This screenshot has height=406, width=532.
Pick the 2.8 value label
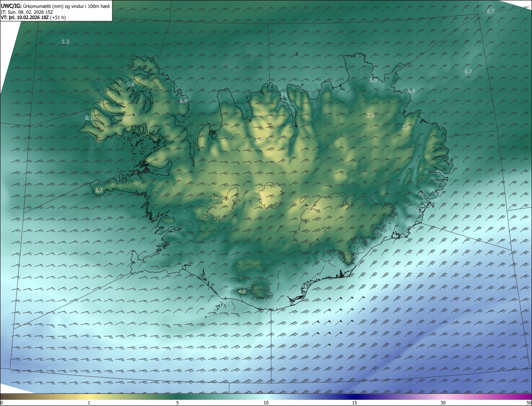click(370, 116)
